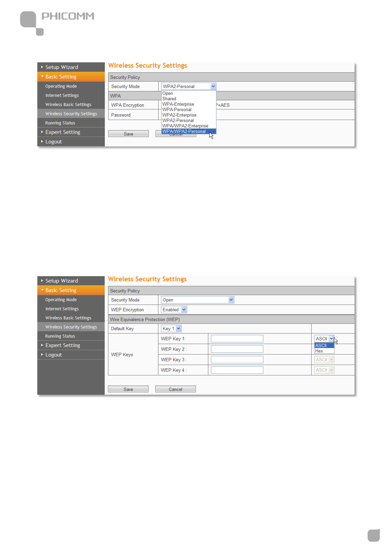Viewport: 392px width, 553px height.
Task: Click Cancel in the bottom WEP panel
Action: coord(175,389)
